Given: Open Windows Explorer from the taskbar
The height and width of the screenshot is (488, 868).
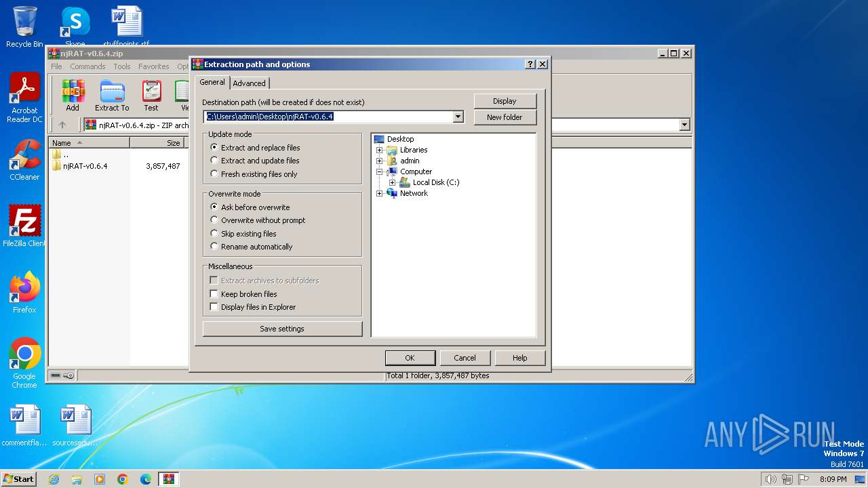Looking at the screenshot, I should (x=77, y=479).
